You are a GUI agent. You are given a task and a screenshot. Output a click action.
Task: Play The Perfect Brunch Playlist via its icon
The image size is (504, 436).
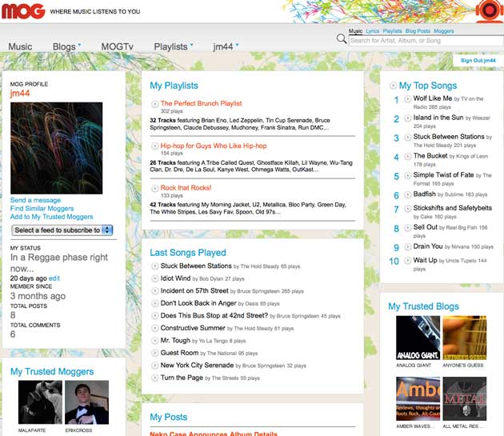coord(154,104)
